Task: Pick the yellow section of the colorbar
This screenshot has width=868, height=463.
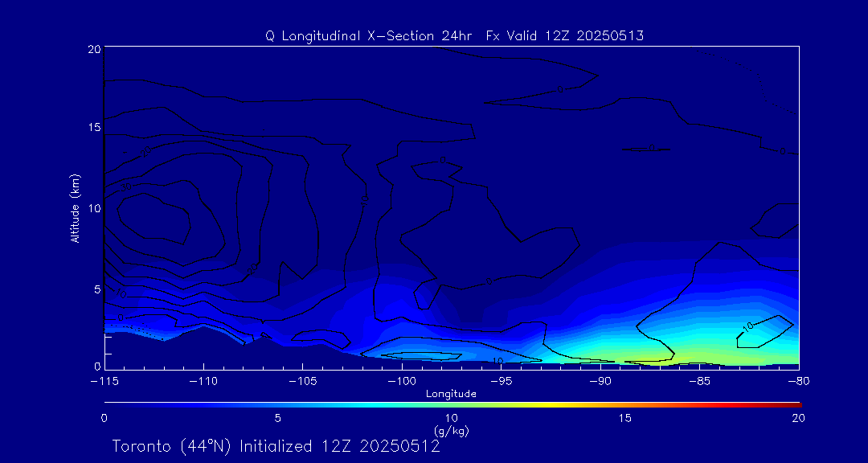Action: tap(547, 404)
